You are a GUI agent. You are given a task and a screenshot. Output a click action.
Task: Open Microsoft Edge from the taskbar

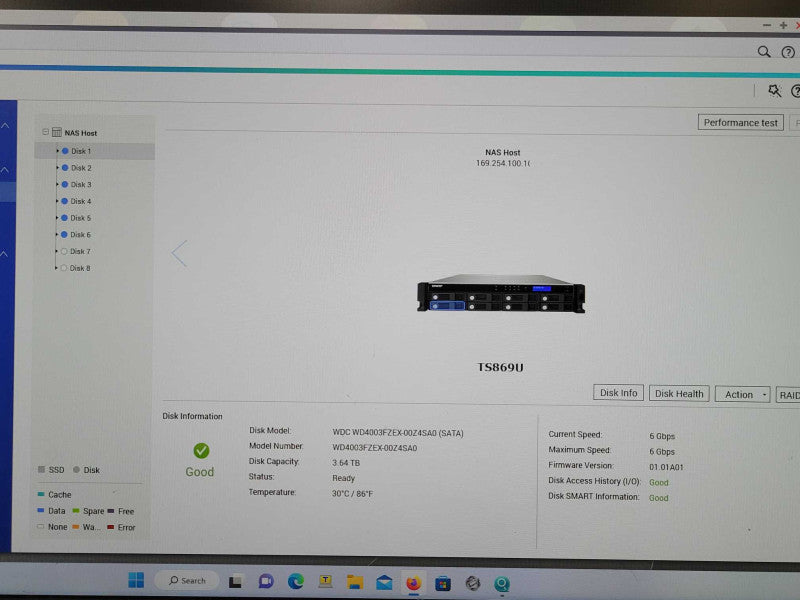click(295, 581)
